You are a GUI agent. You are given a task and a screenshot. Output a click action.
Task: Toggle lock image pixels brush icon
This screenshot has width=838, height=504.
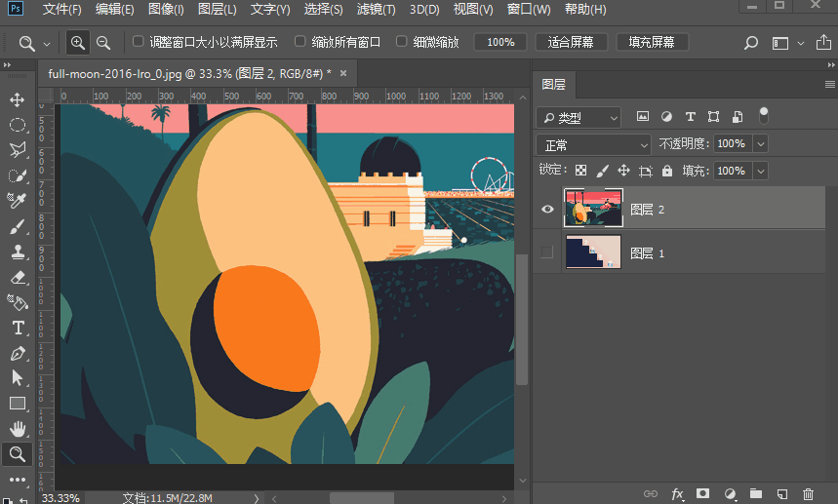[x=602, y=171]
